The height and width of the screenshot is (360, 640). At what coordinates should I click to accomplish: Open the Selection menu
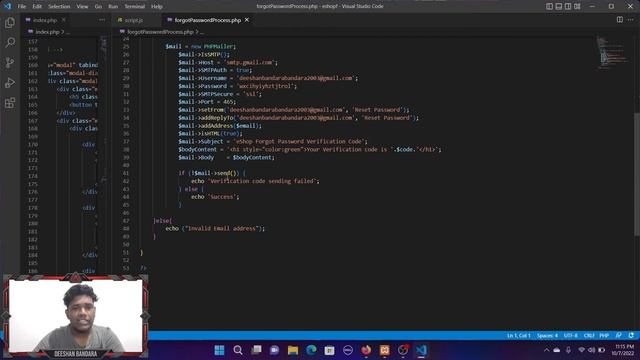(x=59, y=7)
